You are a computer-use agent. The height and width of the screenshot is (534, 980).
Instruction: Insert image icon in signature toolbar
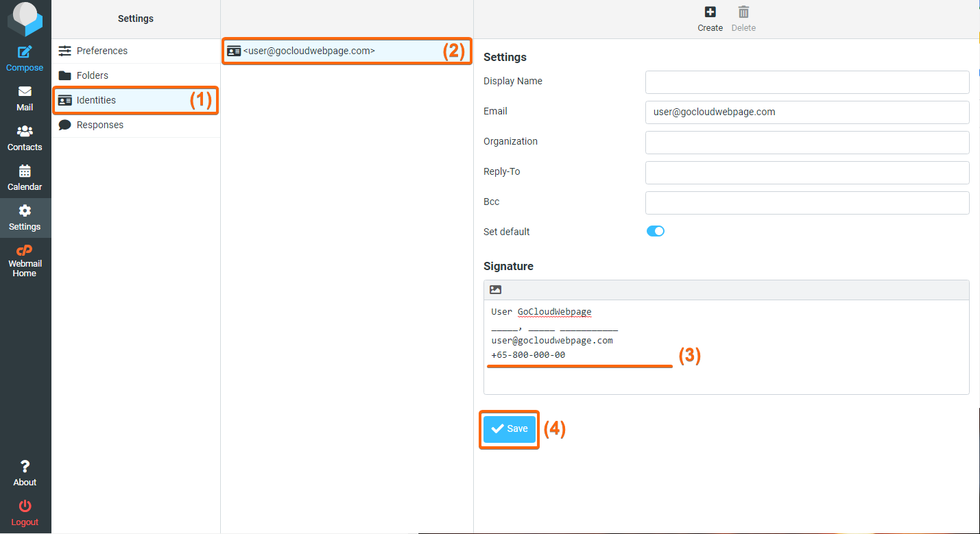point(495,290)
